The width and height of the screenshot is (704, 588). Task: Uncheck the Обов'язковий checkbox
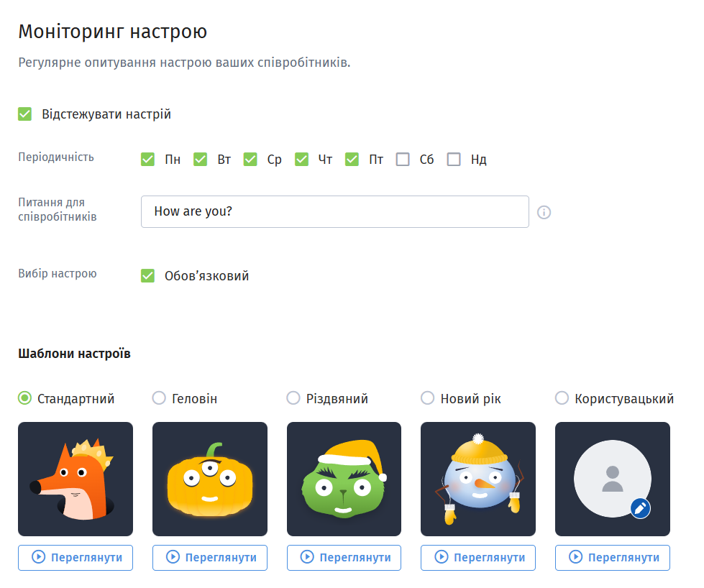coord(147,275)
